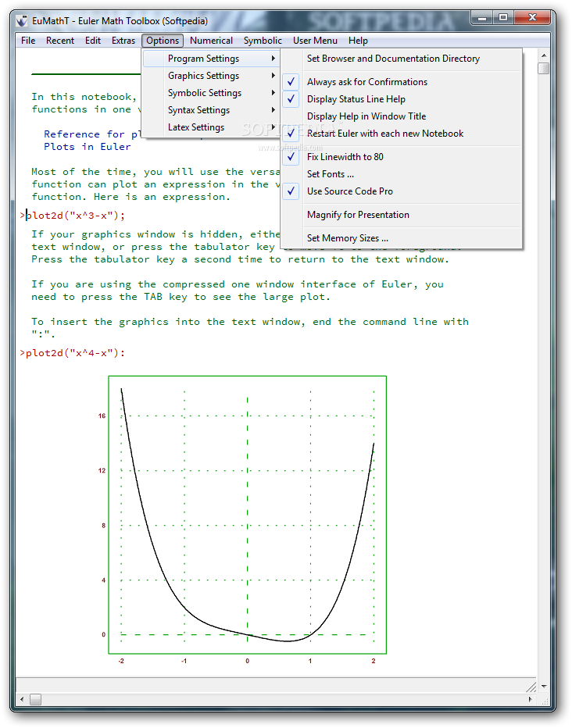Screen dimensions: 572x728
Task: Toggle Use Source Code Pro font
Action: tap(401, 191)
